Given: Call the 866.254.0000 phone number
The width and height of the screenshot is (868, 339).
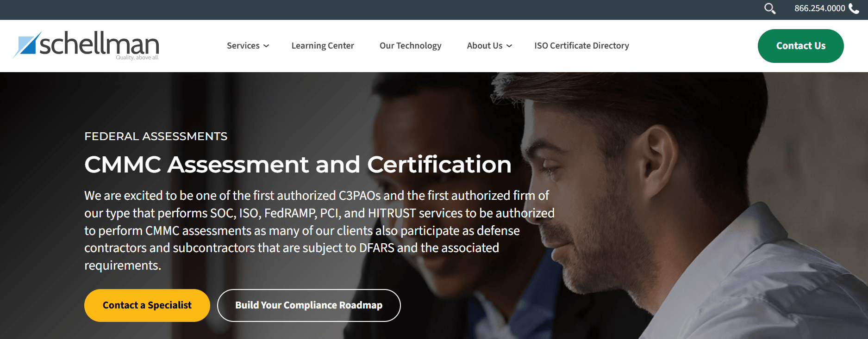Looking at the screenshot, I should [x=819, y=8].
